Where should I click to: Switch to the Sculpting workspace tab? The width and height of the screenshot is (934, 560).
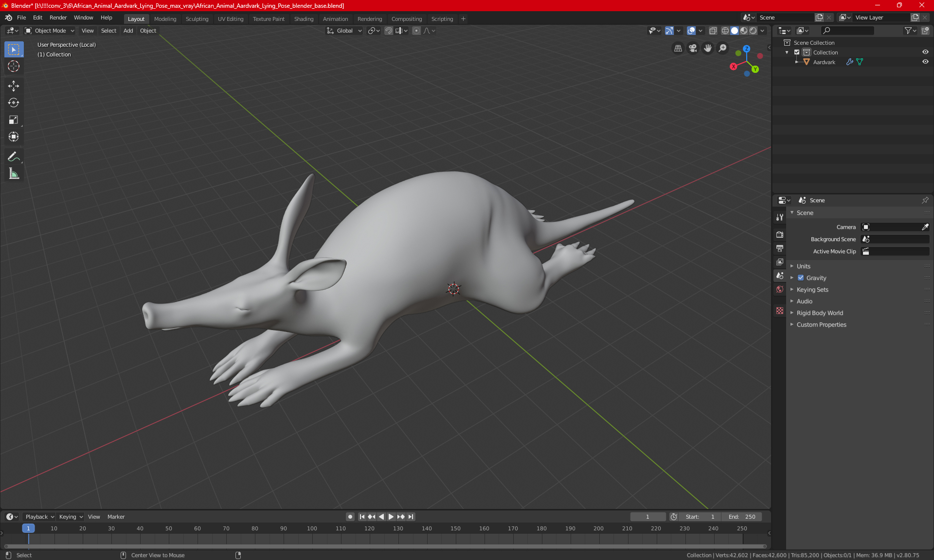(x=197, y=19)
